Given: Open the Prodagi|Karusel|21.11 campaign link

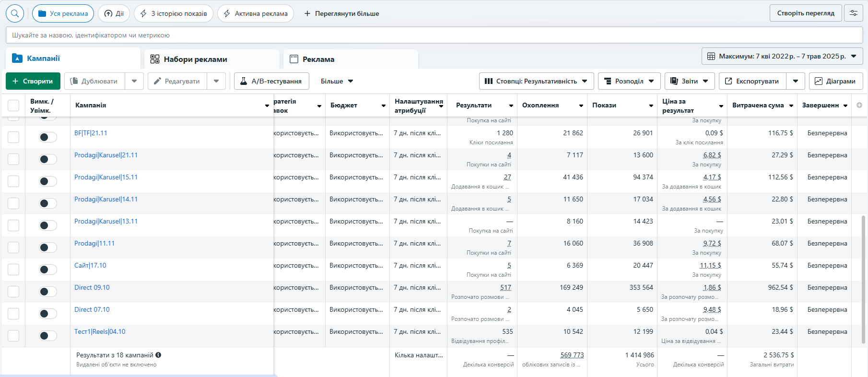Looking at the screenshot, I should [x=106, y=155].
